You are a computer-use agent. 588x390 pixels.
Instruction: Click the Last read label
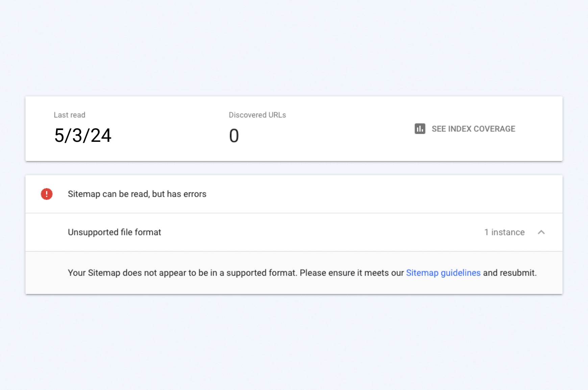69,115
